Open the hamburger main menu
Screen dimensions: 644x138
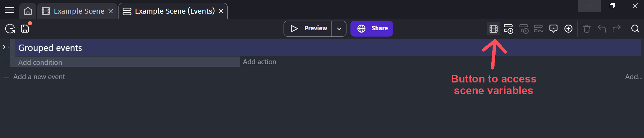tap(9, 10)
